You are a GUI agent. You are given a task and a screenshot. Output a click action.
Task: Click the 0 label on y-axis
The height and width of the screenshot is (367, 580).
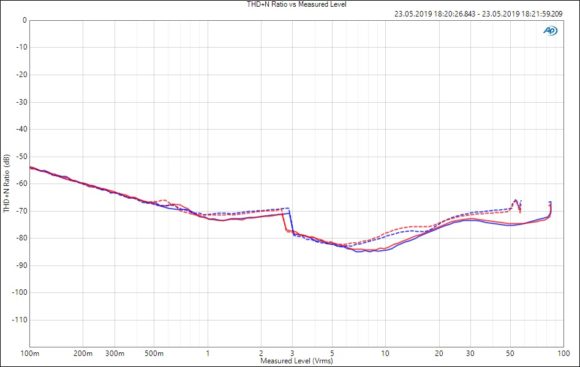pyautogui.click(x=24, y=20)
